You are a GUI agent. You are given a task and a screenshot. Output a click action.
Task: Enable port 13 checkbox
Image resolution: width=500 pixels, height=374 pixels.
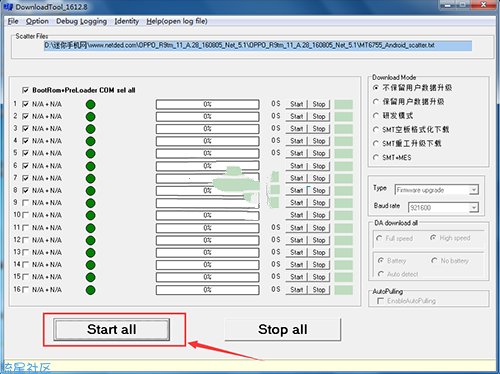tap(25, 252)
